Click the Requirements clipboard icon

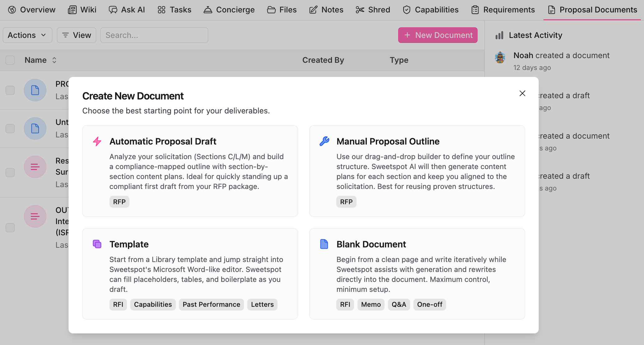point(475,10)
